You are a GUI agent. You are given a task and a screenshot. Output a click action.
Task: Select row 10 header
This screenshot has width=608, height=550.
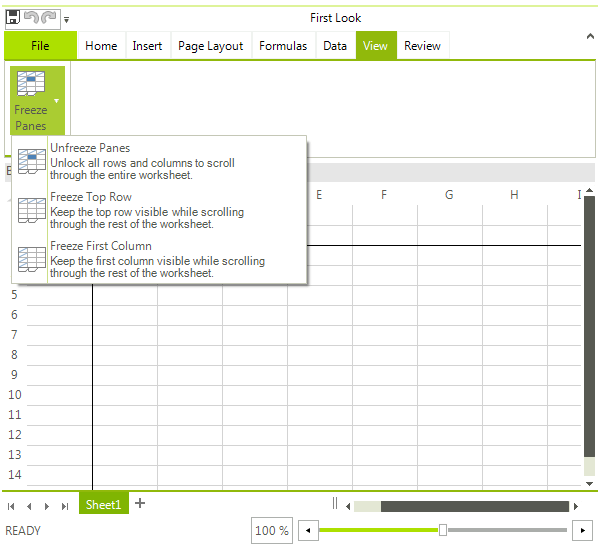[x=15, y=395]
